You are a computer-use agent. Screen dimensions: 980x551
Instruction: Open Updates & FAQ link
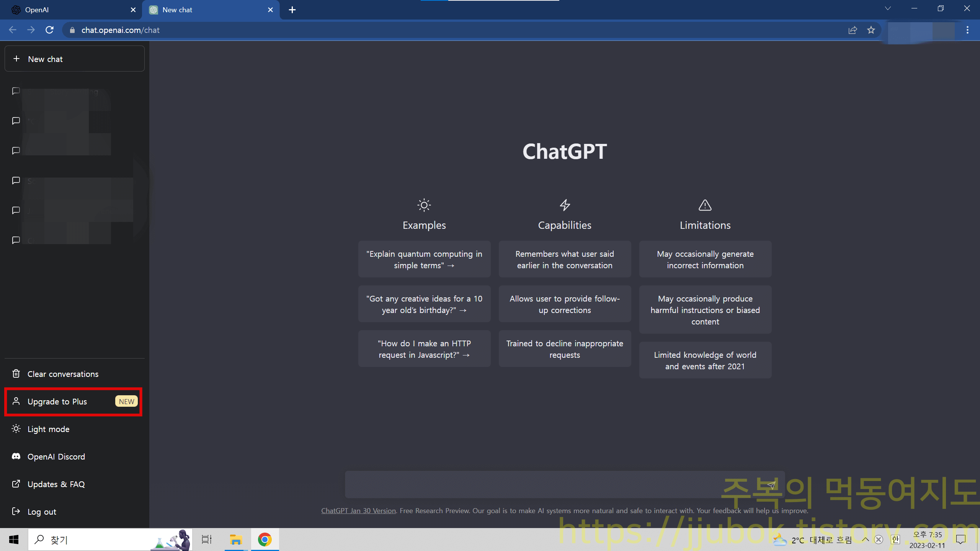click(x=56, y=484)
